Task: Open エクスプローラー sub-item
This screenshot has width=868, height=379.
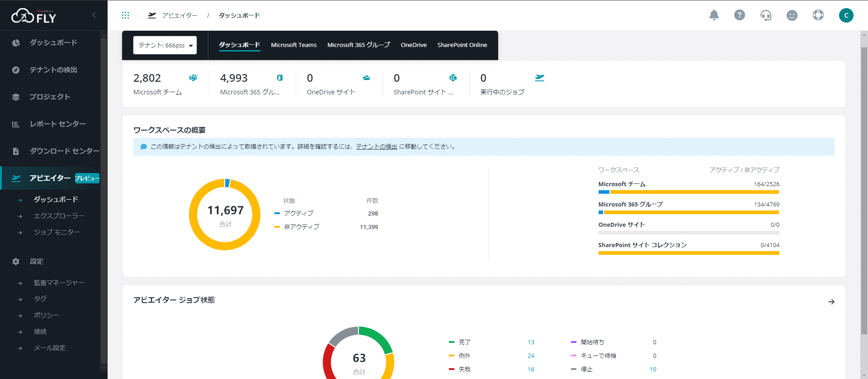Action: (59, 216)
